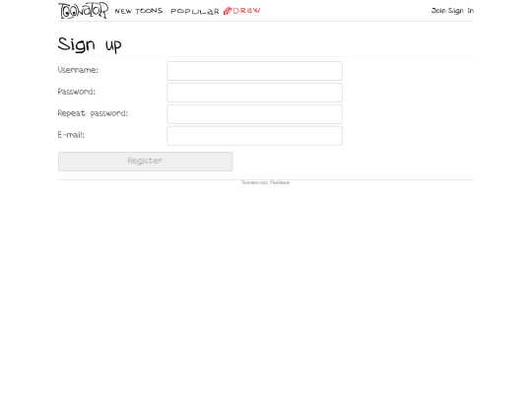Viewport: 532px width, 399px height.
Task: Click the Password: label
Action: click(77, 92)
